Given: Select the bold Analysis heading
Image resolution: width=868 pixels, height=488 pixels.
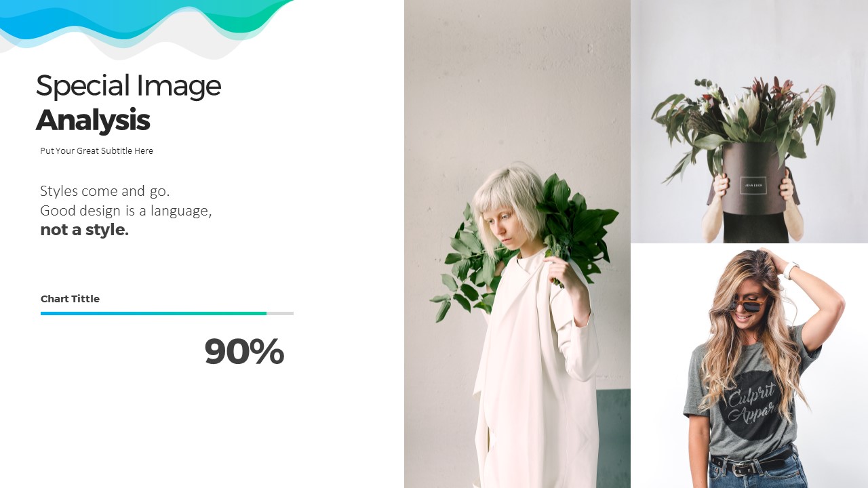Looking at the screenshot, I should click(93, 120).
